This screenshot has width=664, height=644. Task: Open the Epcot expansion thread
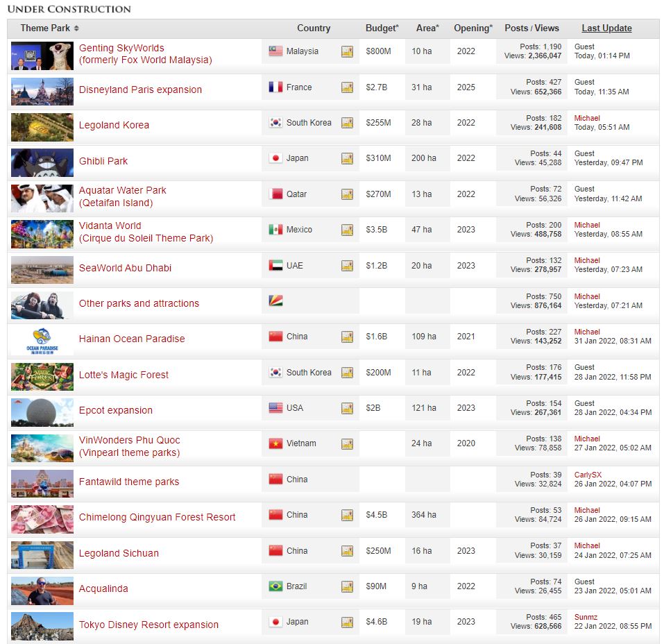click(x=116, y=411)
